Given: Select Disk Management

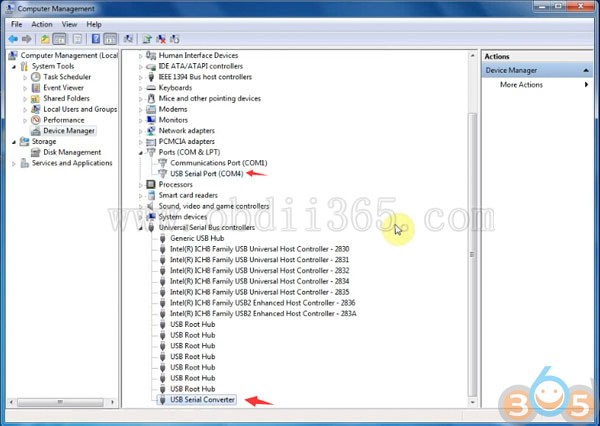Looking at the screenshot, I should [x=72, y=152].
